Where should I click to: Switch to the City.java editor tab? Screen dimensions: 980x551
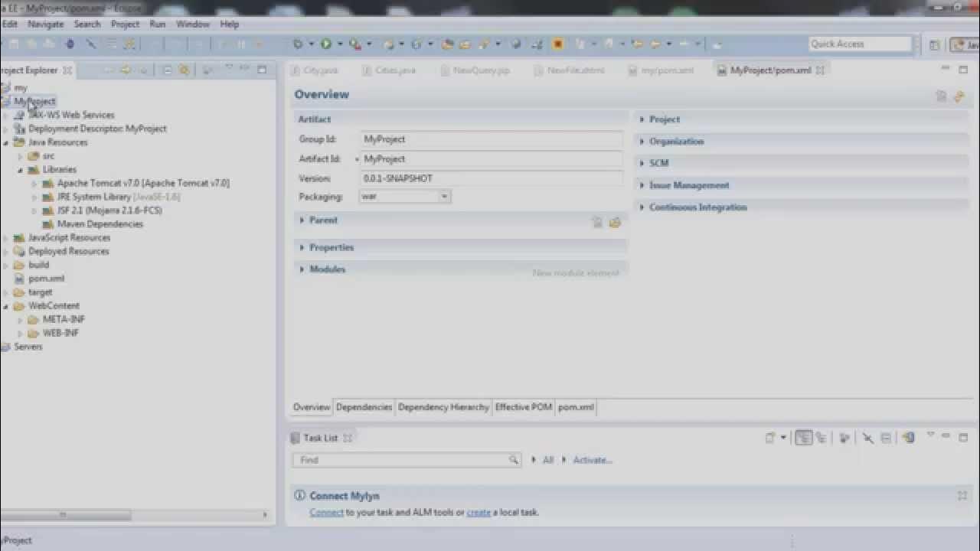point(315,70)
